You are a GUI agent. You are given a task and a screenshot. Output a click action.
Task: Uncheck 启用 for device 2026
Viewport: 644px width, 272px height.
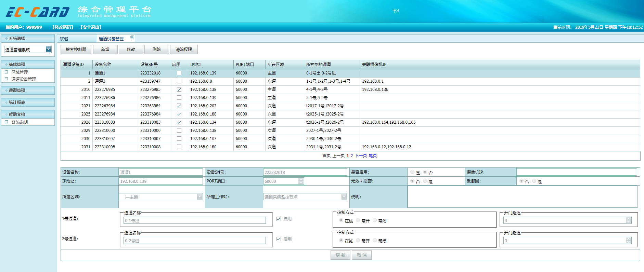pyautogui.click(x=179, y=122)
